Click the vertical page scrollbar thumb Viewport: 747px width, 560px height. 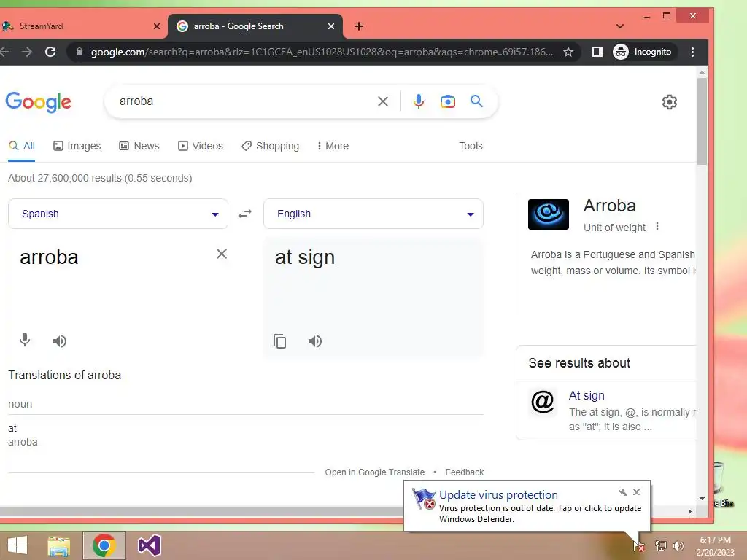(702, 121)
